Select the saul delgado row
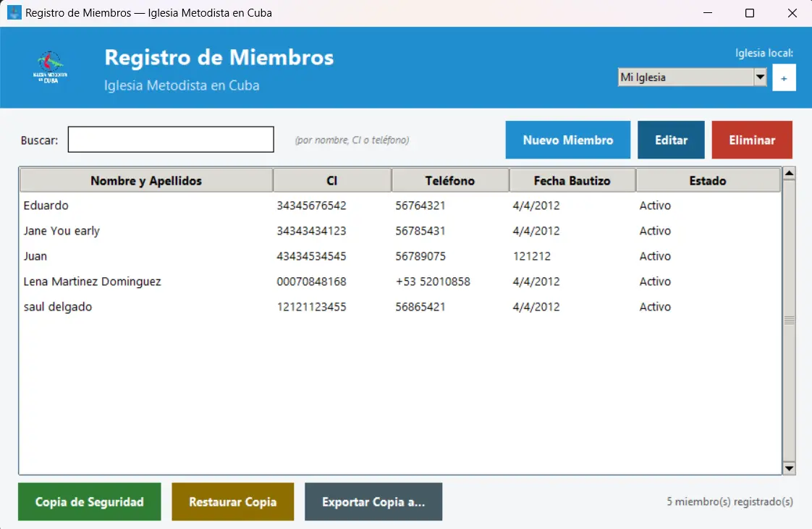This screenshot has width=812, height=529. 400,307
